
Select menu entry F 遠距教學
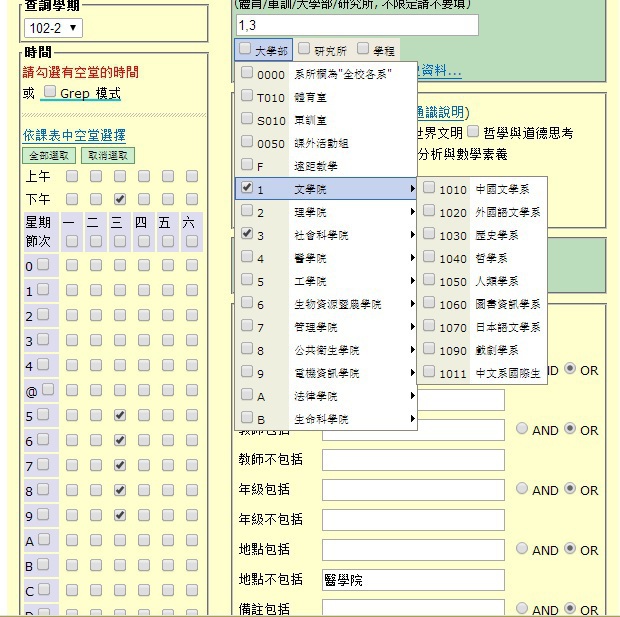(326, 166)
